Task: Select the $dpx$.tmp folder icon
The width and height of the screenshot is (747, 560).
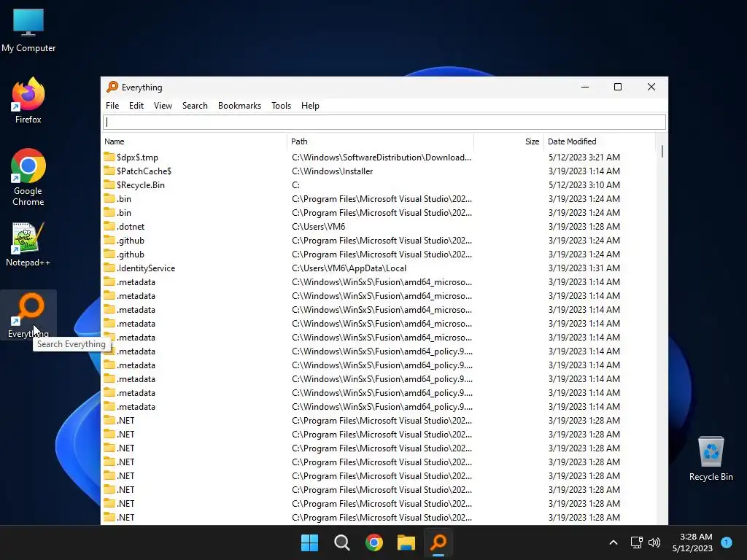Action: tap(109, 157)
